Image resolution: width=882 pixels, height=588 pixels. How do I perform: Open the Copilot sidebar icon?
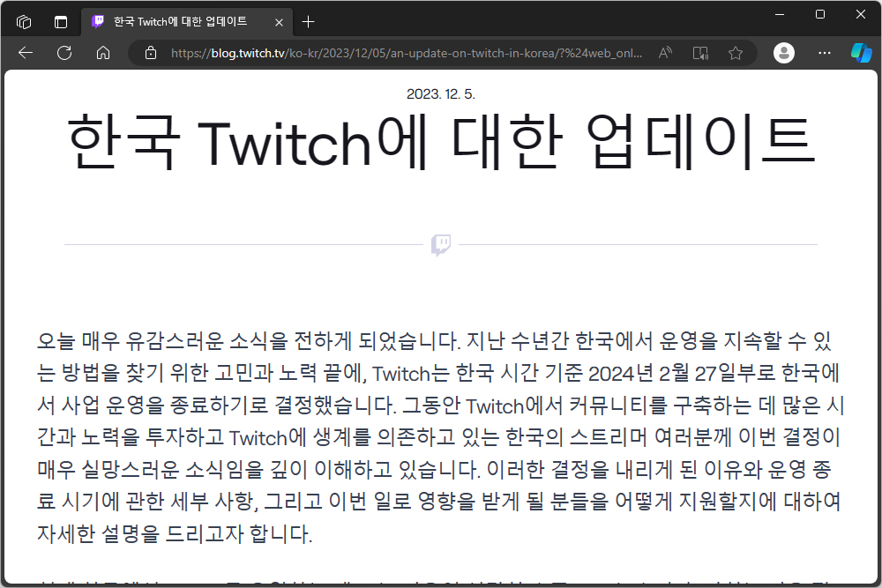tap(861, 53)
